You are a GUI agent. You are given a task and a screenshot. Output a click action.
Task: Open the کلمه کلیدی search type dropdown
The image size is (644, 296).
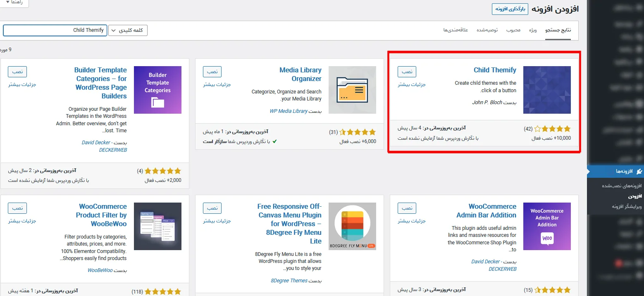point(128,30)
